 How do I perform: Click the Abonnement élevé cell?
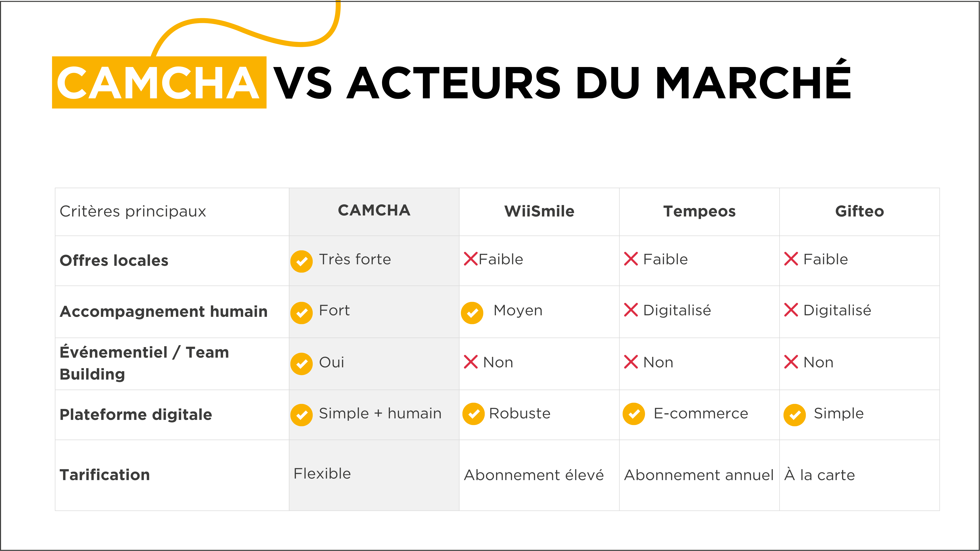[534, 475]
